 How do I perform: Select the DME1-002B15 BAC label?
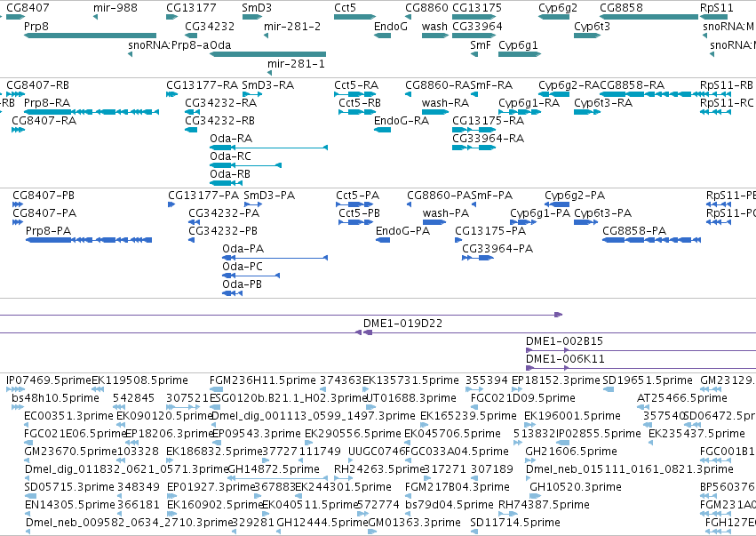click(x=564, y=341)
